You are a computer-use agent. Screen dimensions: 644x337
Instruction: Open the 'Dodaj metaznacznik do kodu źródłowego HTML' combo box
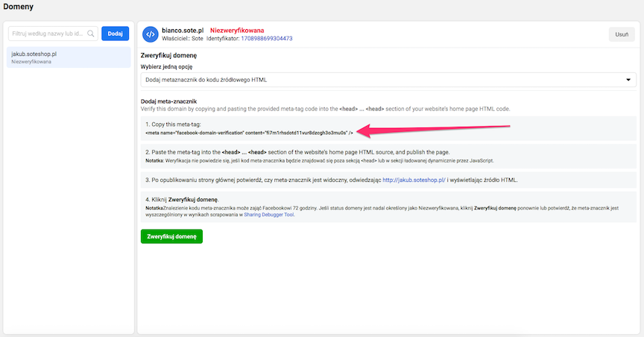pos(388,79)
